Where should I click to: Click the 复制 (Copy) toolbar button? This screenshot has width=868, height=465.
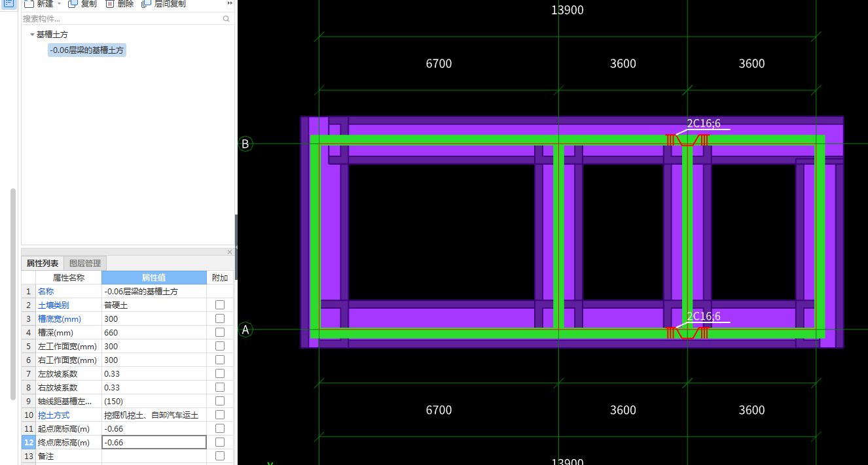point(82,3)
